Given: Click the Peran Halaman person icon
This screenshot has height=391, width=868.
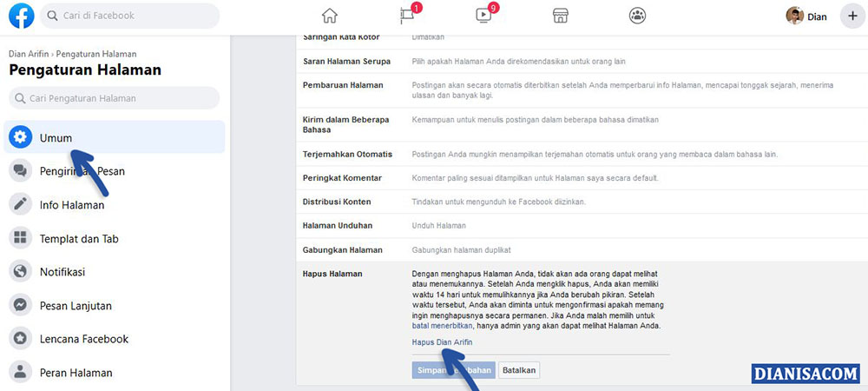Looking at the screenshot, I should pos(21,373).
